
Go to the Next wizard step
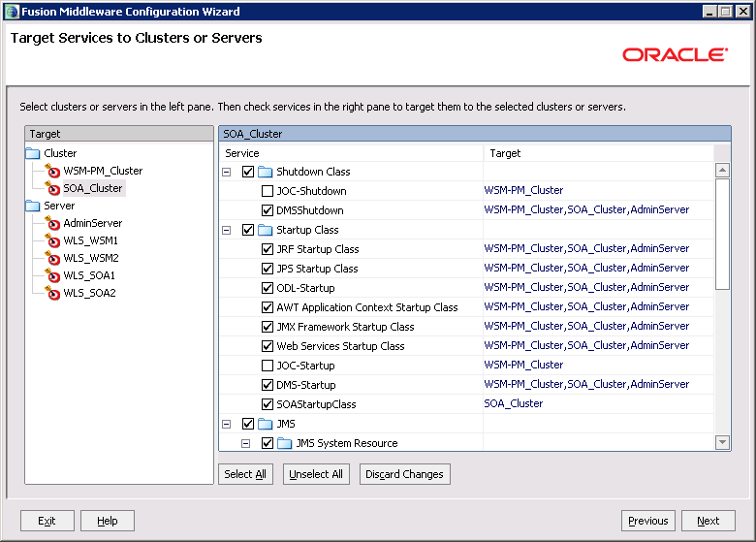tap(708, 521)
